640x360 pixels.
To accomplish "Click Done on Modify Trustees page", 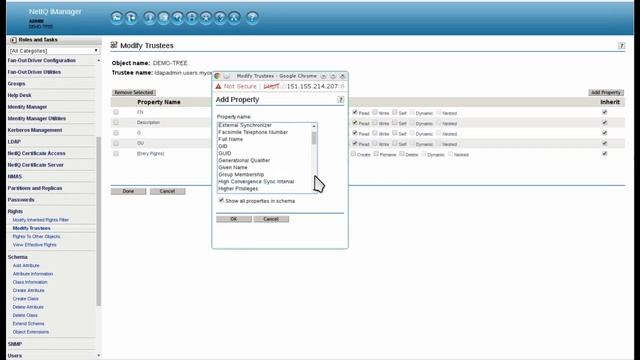I will [x=128, y=191].
